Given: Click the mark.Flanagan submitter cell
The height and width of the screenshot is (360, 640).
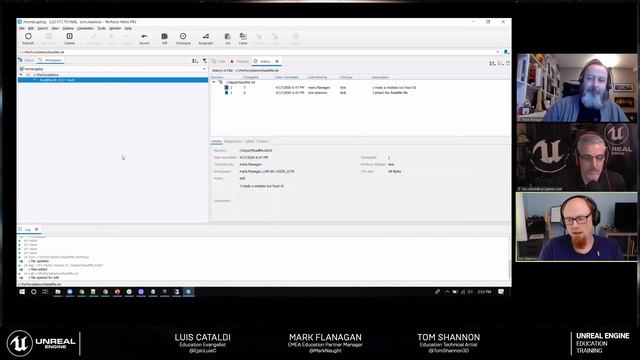Looking at the screenshot, I should (319, 87).
